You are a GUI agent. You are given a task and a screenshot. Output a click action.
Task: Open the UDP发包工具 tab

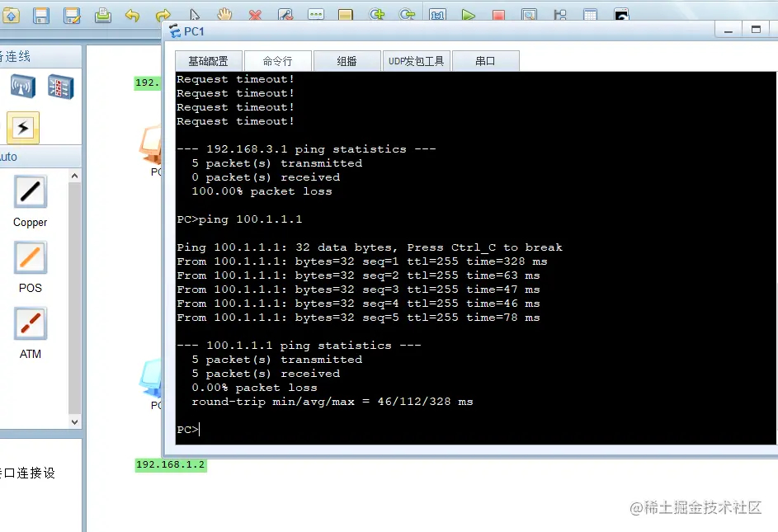[x=417, y=61]
